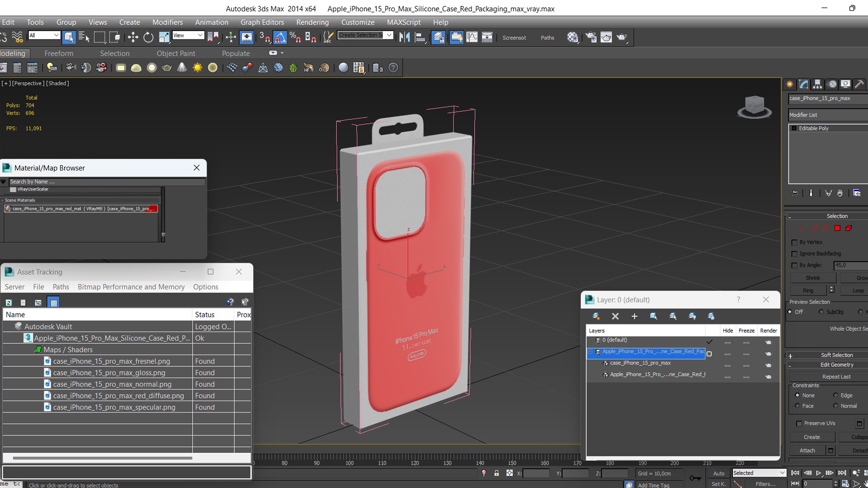The width and height of the screenshot is (868, 488).
Task: Select the SubObj preview selection radio
Action: 821,312
